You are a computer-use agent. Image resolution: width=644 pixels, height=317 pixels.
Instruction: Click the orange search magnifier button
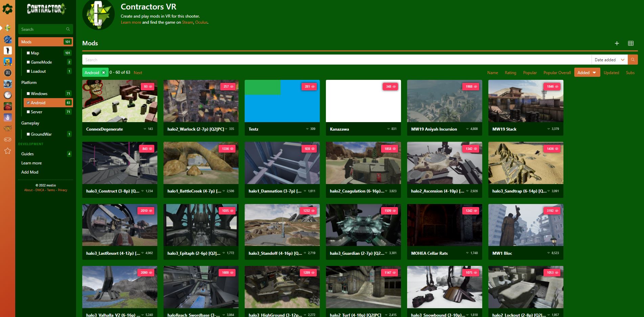[x=632, y=60]
